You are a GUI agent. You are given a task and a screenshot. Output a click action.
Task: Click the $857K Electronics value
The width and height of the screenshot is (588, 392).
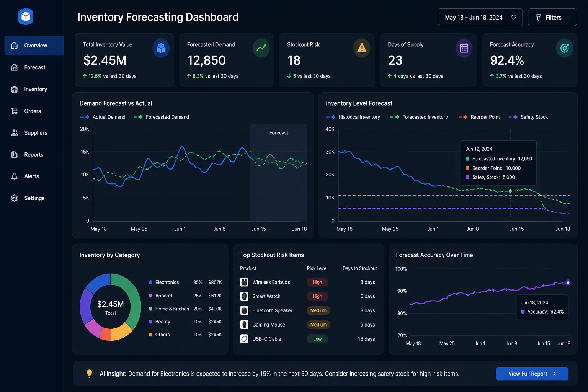[215, 283]
